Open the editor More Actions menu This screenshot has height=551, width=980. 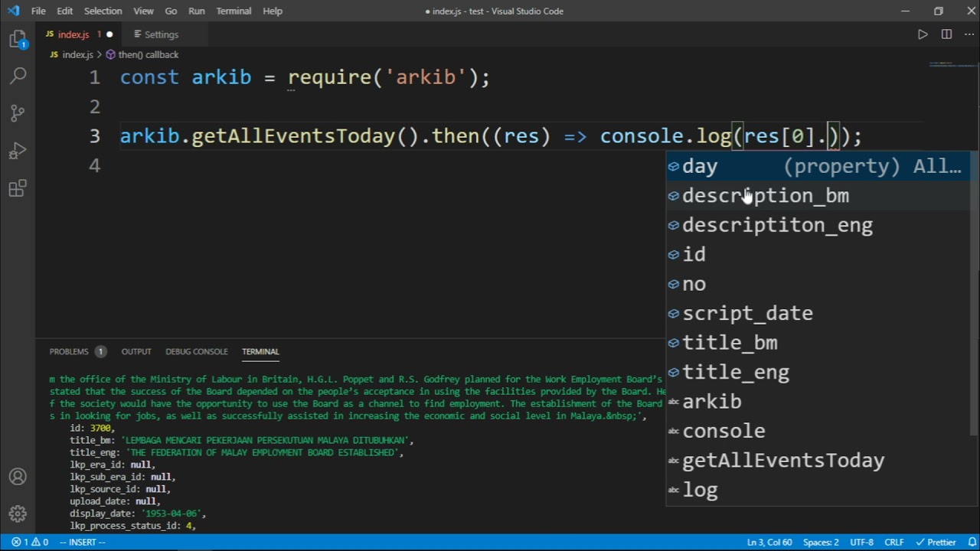click(x=968, y=34)
